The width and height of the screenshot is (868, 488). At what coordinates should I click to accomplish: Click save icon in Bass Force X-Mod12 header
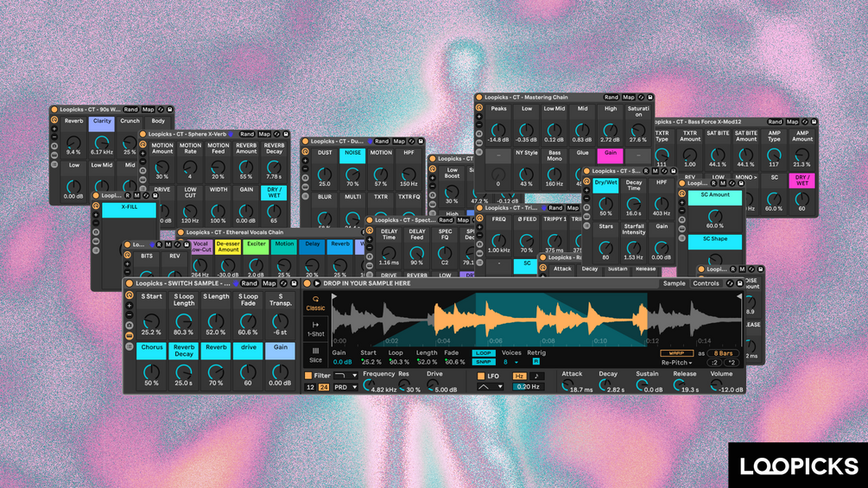(814, 122)
